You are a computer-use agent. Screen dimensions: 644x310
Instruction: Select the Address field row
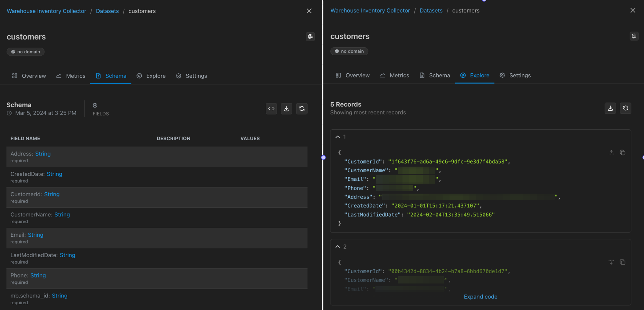coord(157,157)
